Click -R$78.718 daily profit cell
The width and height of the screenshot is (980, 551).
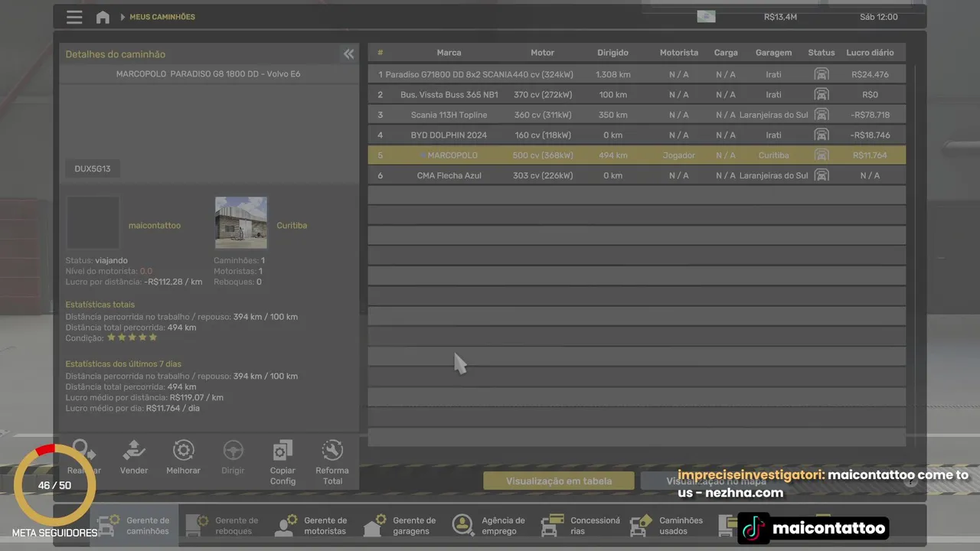870,115
